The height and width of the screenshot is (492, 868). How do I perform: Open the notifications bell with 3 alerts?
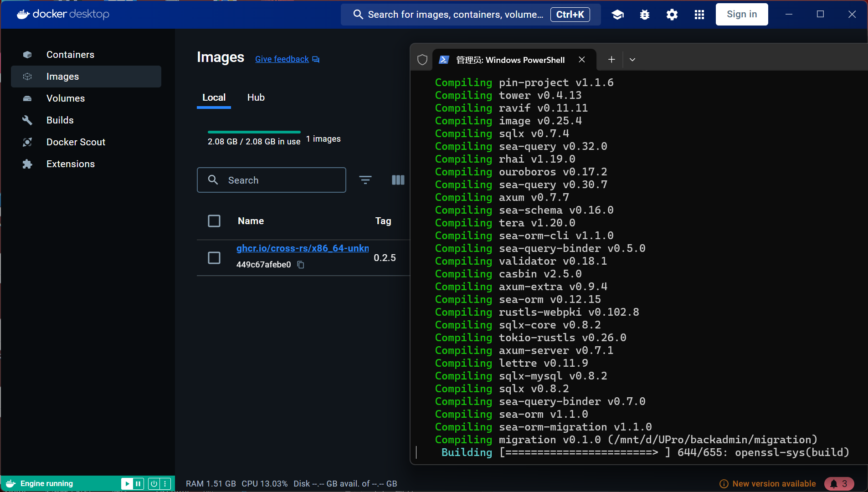(x=839, y=484)
